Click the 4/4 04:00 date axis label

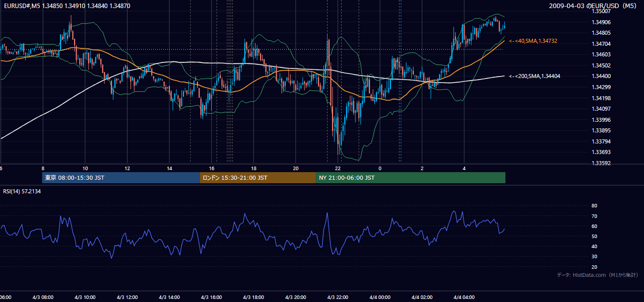464,297
